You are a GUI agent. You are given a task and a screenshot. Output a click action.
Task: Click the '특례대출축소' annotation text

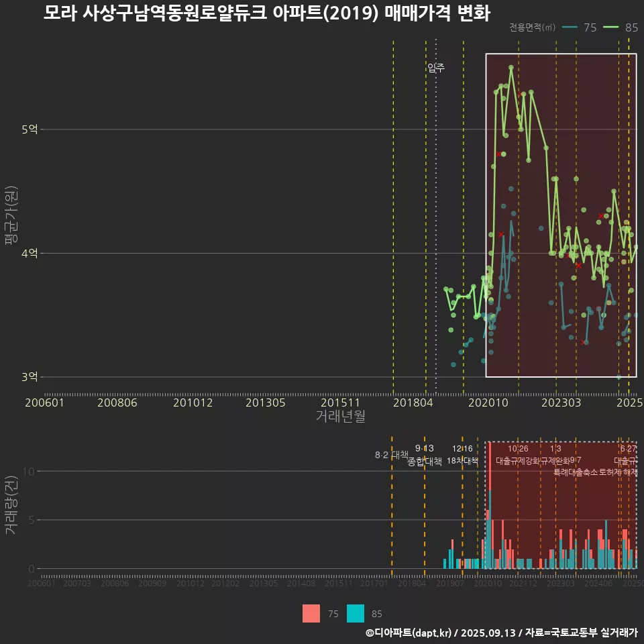576,472
